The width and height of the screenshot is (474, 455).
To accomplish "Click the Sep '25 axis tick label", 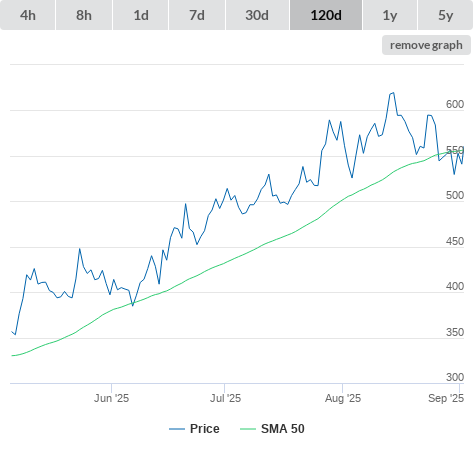I will [446, 398].
